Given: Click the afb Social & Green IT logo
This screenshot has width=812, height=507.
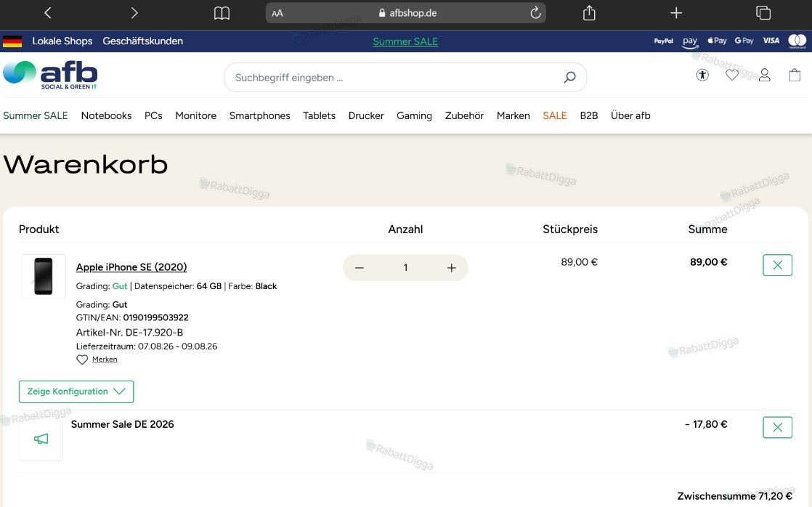Looking at the screenshot, I should pyautogui.click(x=50, y=75).
